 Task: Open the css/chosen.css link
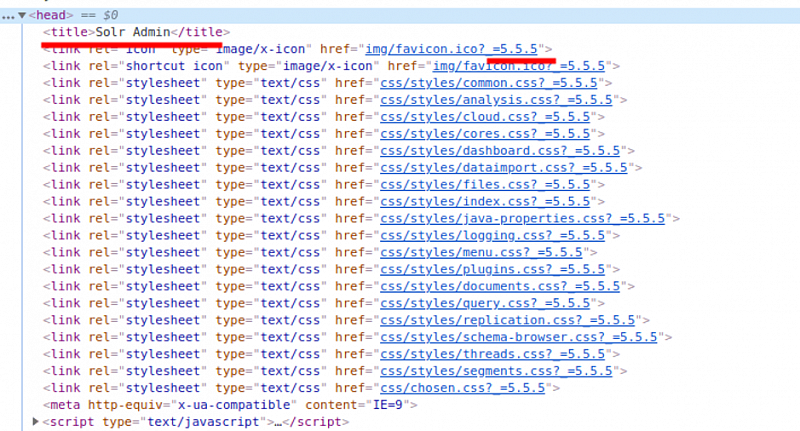point(463,388)
